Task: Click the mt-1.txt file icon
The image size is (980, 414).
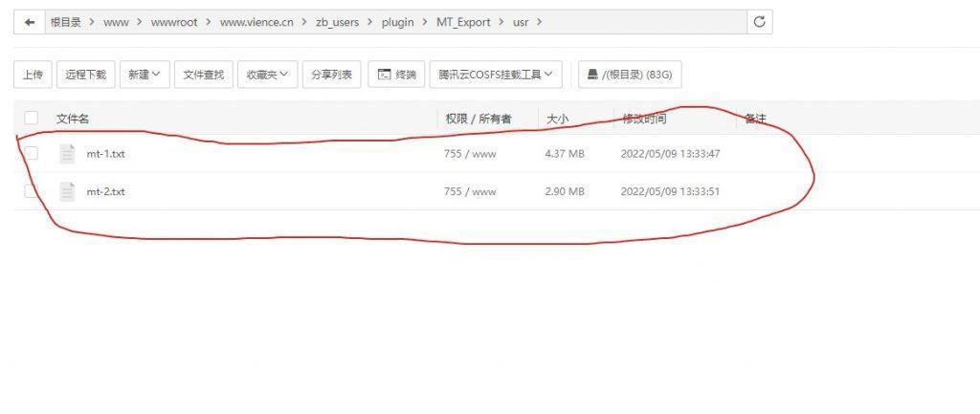Action: (67, 154)
